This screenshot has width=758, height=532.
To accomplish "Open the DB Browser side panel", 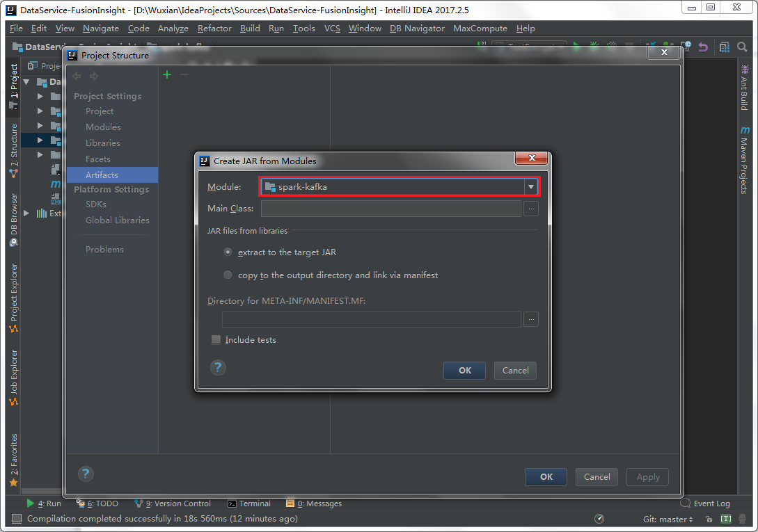I will 13,220.
